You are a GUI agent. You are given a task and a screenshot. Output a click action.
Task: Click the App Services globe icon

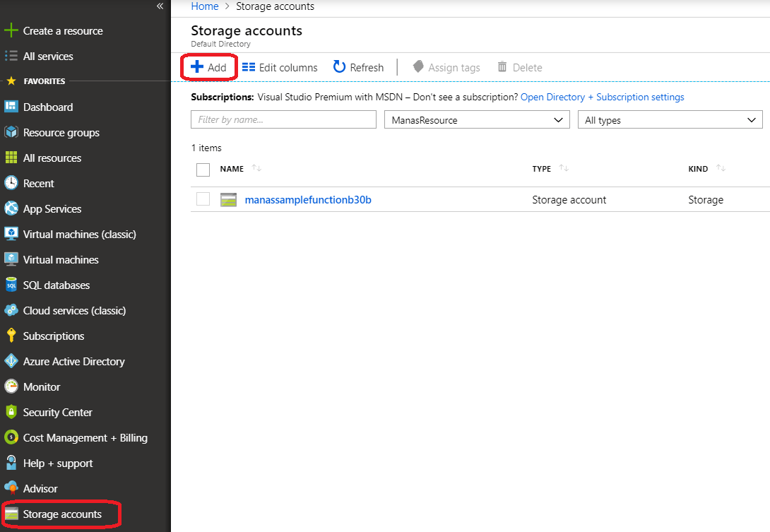pyautogui.click(x=11, y=208)
